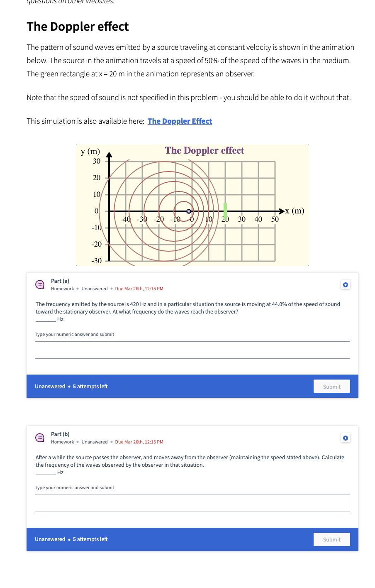Expand Part (a) using its corner chevron control
The height and width of the screenshot is (588, 375).
click(x=346, y=284)
